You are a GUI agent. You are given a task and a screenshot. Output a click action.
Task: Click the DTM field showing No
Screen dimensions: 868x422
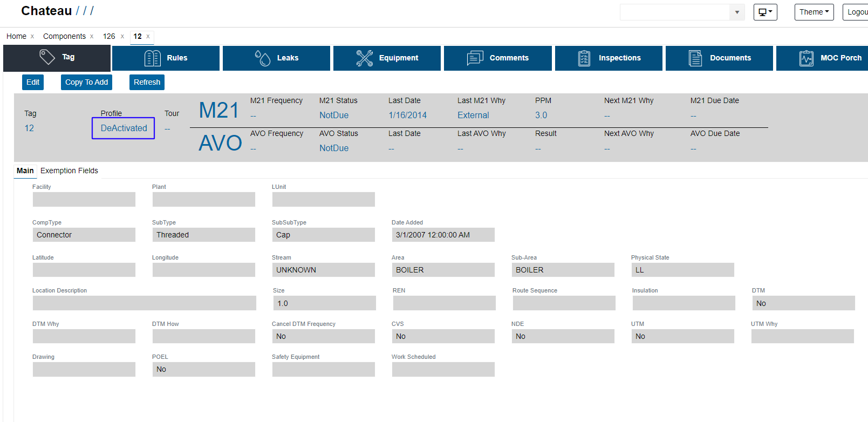click(804, 303)
